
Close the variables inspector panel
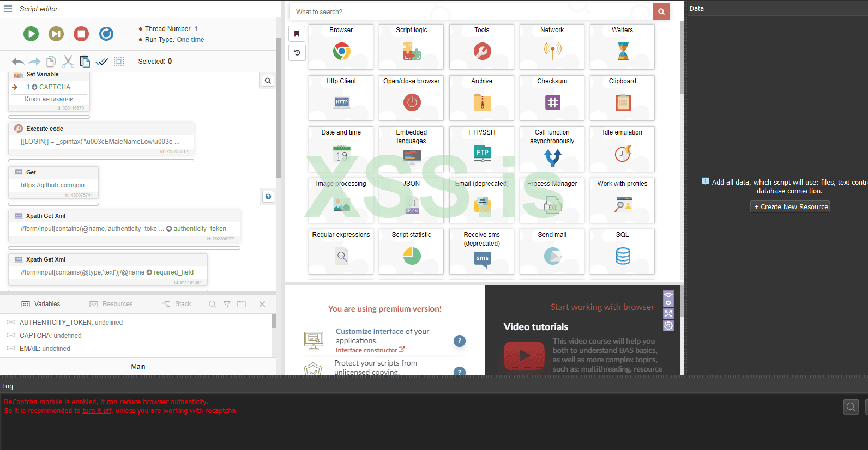pyautogui.click(x=262, y=304)
